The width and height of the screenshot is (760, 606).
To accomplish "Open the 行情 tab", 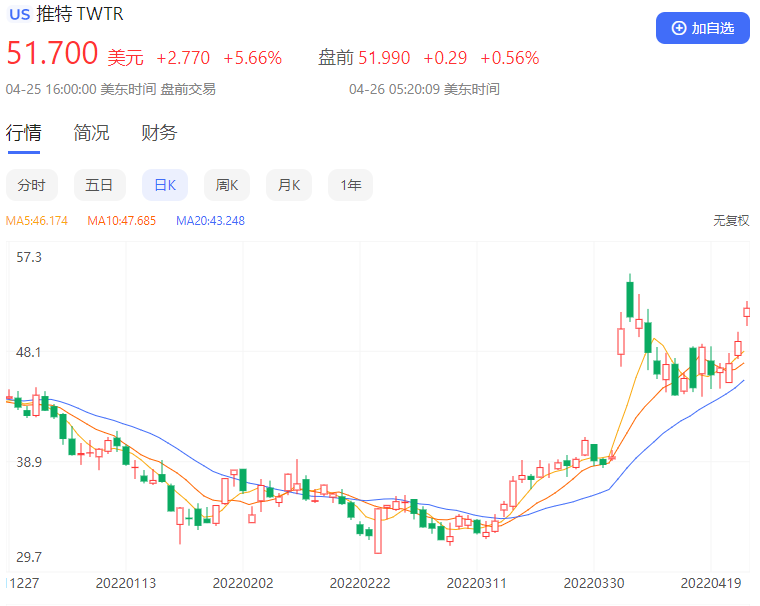I will pyautogui.click(x=24, y=132).
